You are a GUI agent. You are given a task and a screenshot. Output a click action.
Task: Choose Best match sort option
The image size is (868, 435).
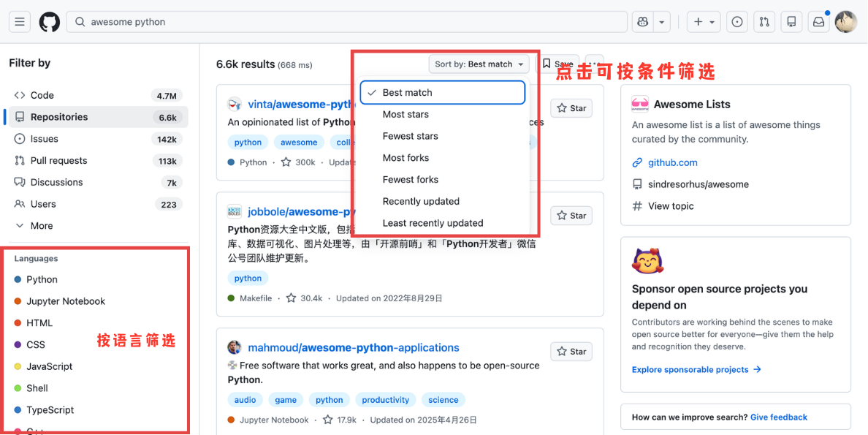(442, 93)
